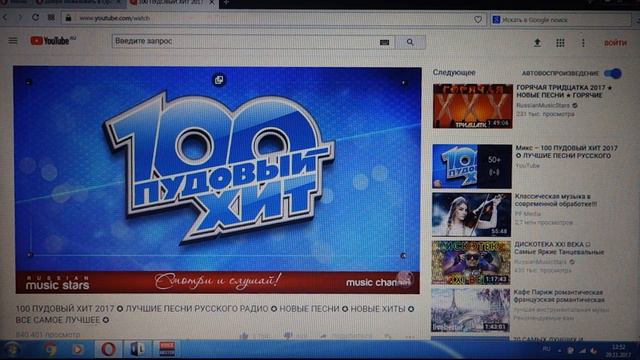This screenshot has width=640, height=360.
Task: Open Paris Eiffel tower thumbnail 1:42:01
Action: 471,310
